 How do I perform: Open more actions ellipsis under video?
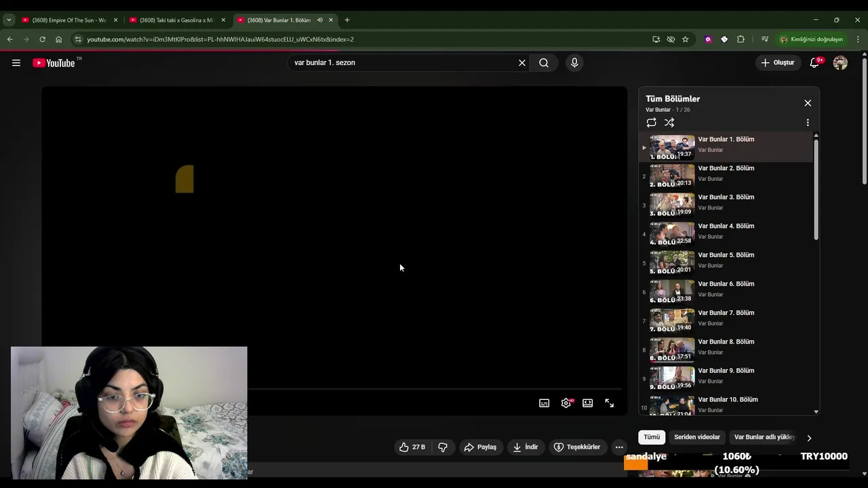pyautogui.click(x=619, y=447)
